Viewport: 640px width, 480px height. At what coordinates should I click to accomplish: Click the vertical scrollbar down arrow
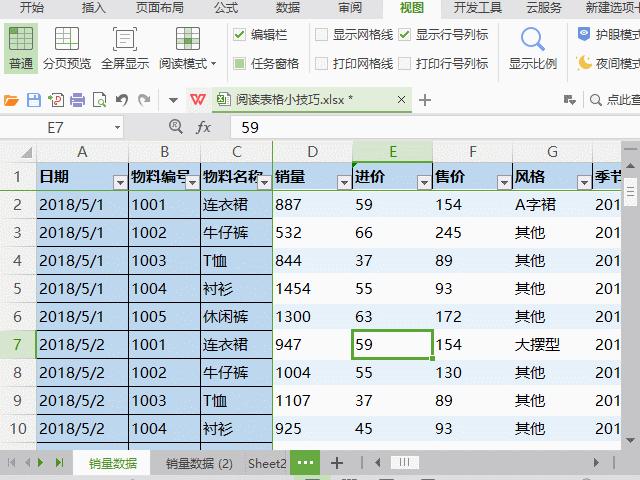630,440
